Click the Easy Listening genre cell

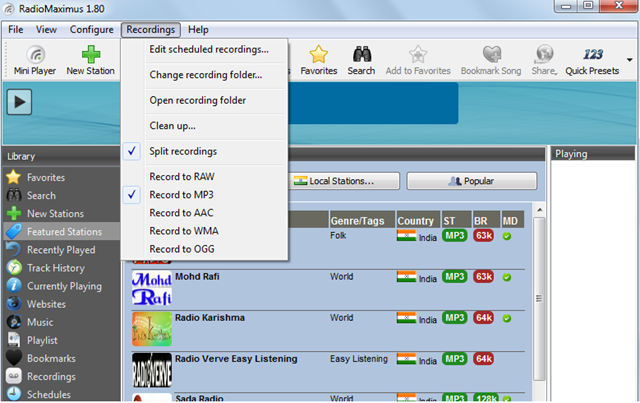[x=359, y=358]
